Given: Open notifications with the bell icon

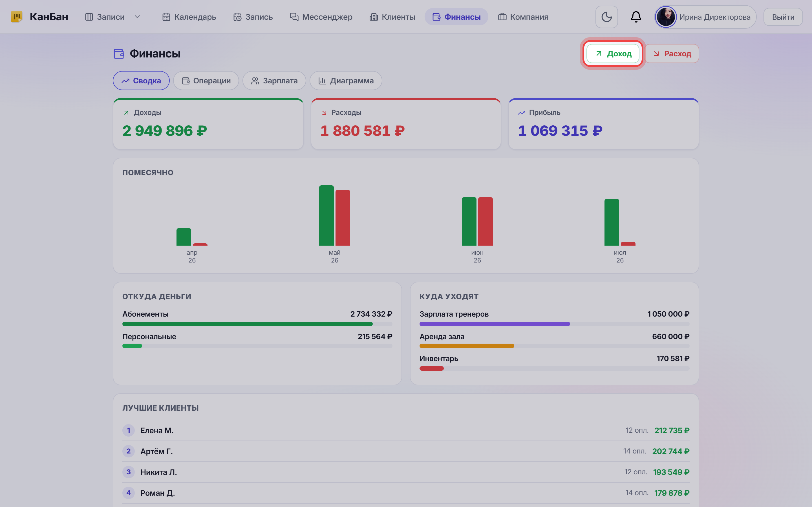Looking at the screenshot, I should (636, 17).
